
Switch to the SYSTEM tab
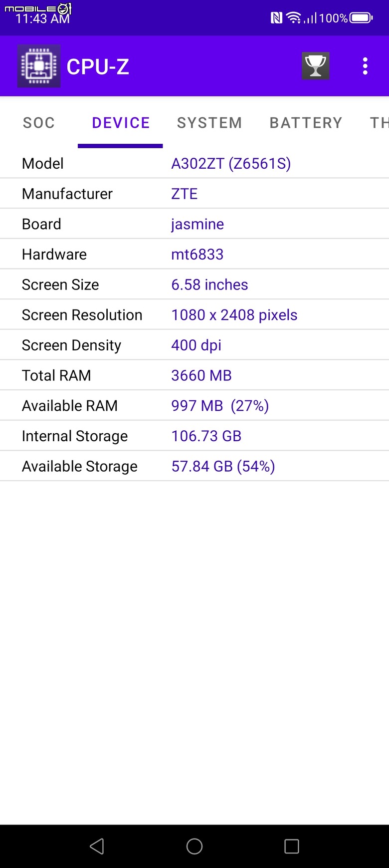[209, 123]
